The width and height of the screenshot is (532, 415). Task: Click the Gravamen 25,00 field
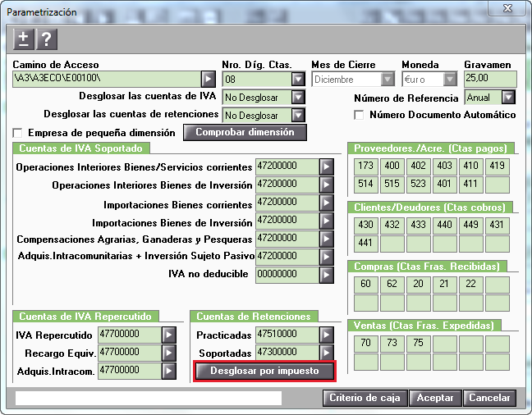[490, 79]
